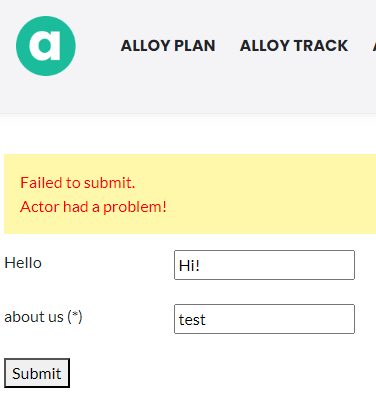
Task: Click the 'test' text in about us field
Action: [192, 320]
